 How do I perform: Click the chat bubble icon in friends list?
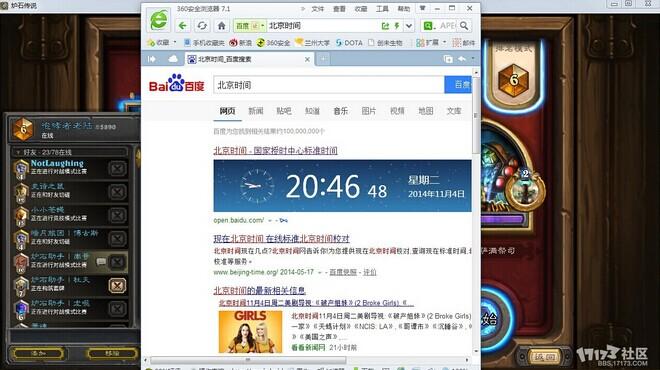[101, 262]
